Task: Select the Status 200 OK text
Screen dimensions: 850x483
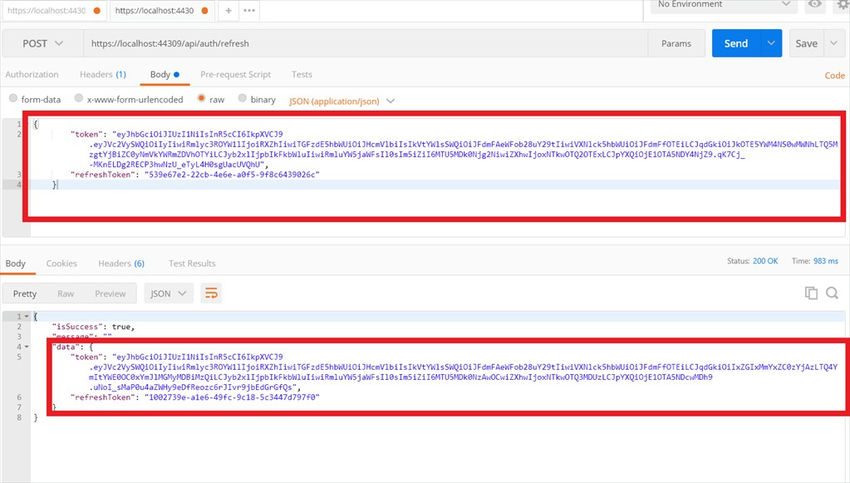Action: click(x=752, y=261)
